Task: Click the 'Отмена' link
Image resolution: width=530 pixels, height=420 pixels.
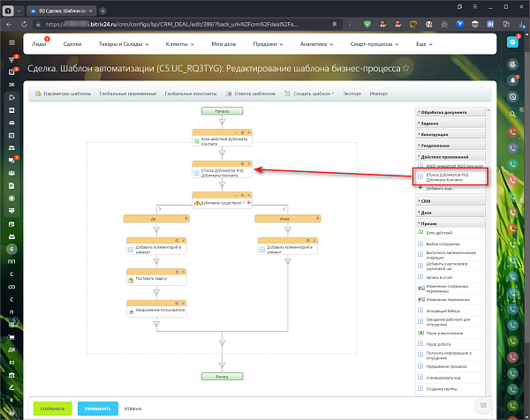Action: [132, 409]
